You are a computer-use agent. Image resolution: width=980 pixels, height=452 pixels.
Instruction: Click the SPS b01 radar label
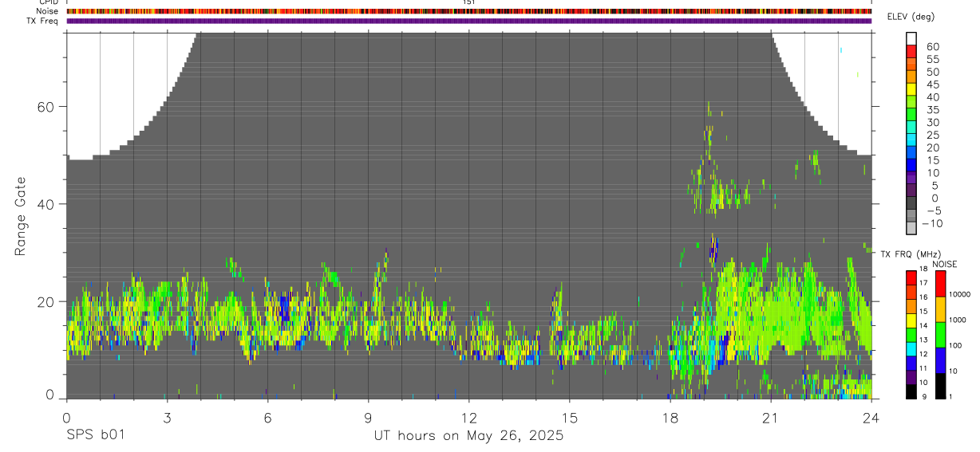(95, 436)
